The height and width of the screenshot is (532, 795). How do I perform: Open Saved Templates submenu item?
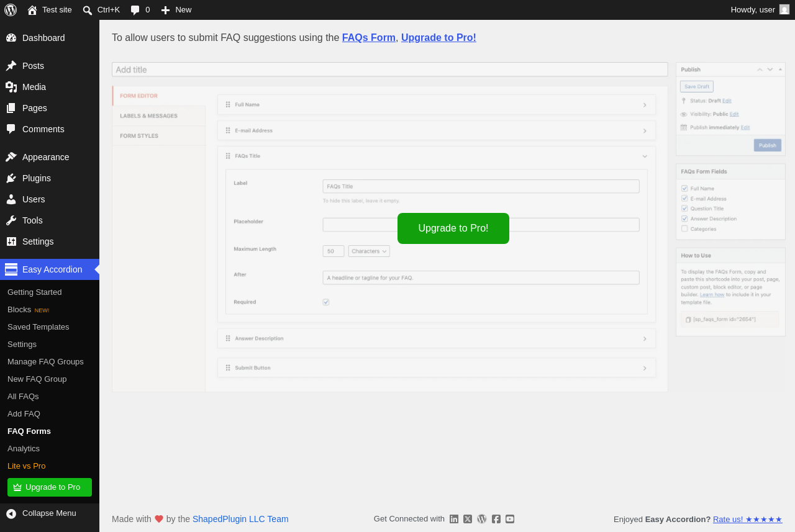coord(39,327)
